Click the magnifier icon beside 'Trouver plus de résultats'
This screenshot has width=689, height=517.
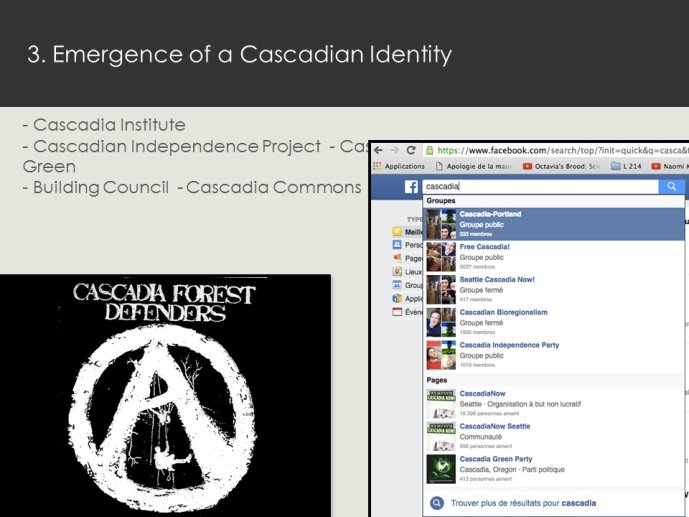click(437, 503)
